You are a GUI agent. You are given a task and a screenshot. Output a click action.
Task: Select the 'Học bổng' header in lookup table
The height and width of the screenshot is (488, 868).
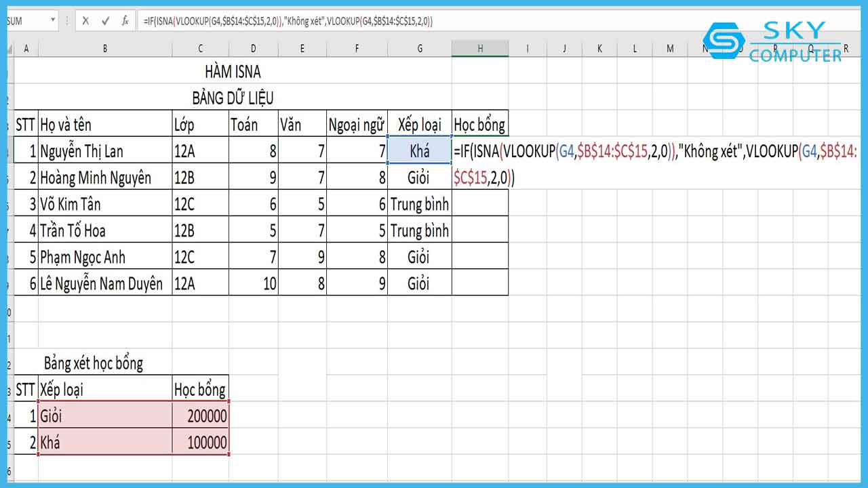pos(200,389)
